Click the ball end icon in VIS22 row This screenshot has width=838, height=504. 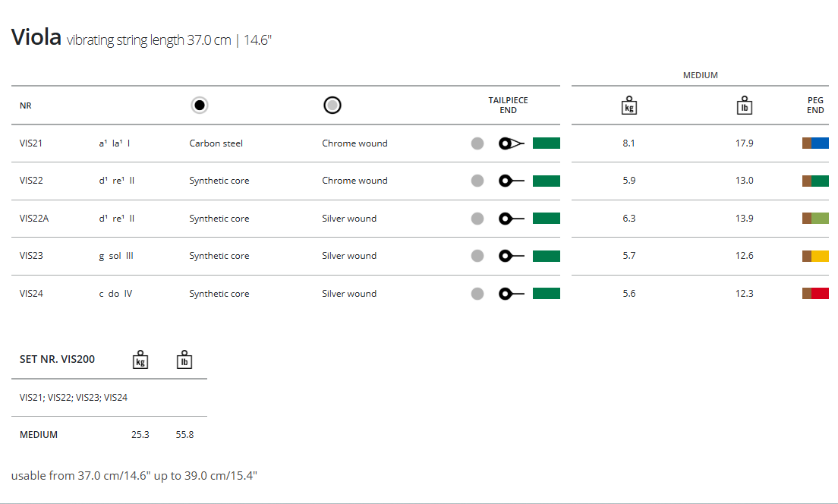(x=512, y=181)
